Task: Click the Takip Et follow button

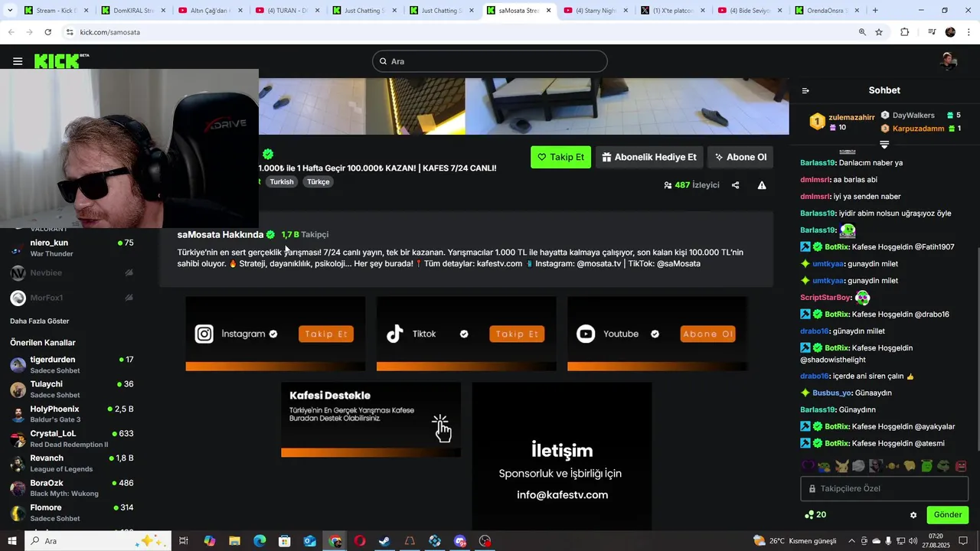Action: tap(560, 157)
